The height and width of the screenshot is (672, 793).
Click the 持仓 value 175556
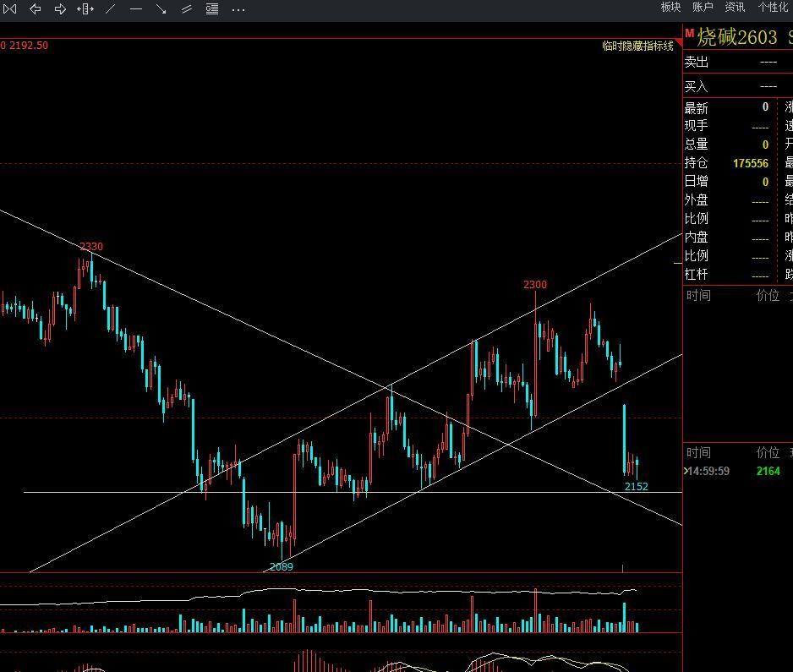pyautogui.click(x=751, y=163)
